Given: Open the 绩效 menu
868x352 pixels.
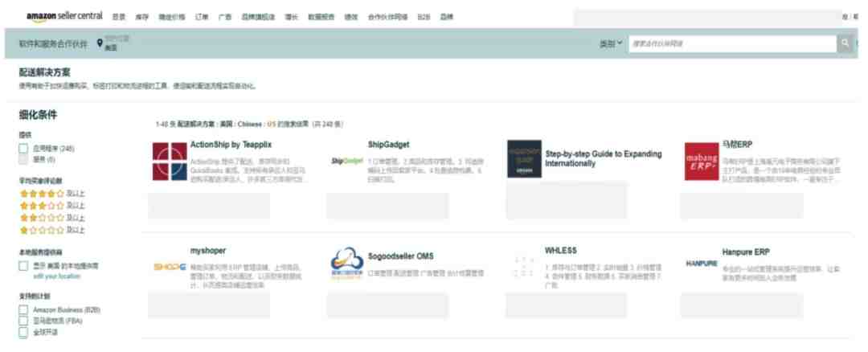Looking at the screenshot, I should pyautogui.click(x=351, y=17).
